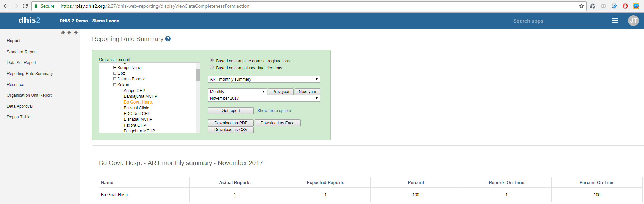Click the Prev year button

pos(281,92)
